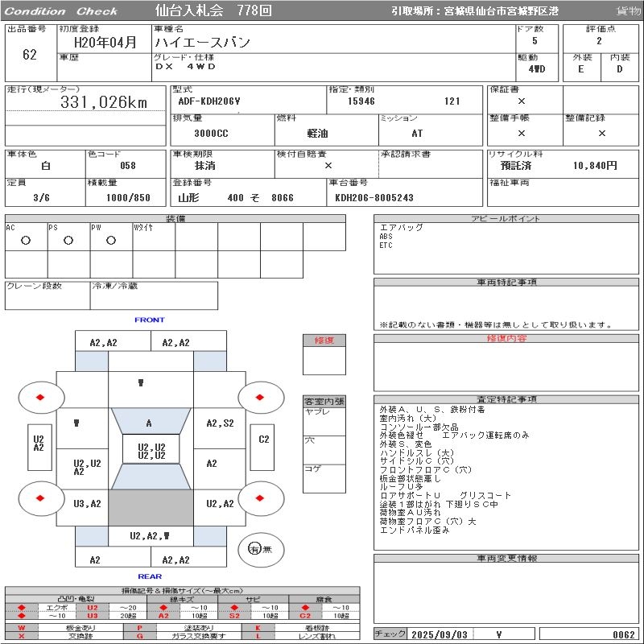Click the mileage 331,026km field
644x644 pixels.
(85, 102)
